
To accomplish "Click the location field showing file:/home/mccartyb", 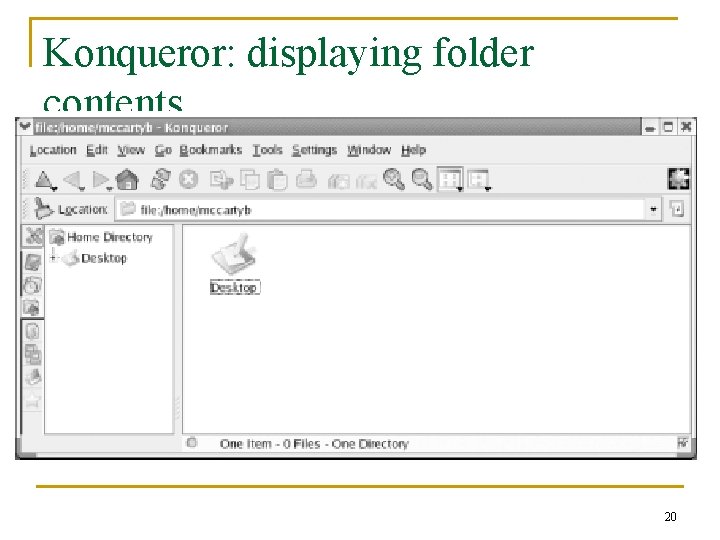I will [x=381, y=210].
